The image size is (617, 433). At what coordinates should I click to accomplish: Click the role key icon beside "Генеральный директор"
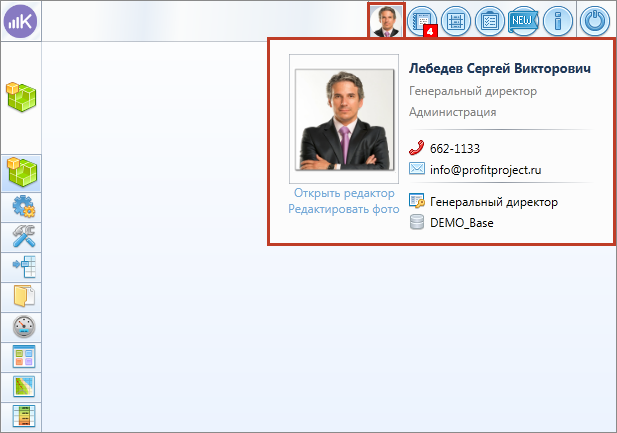click(x=417, y=201)
